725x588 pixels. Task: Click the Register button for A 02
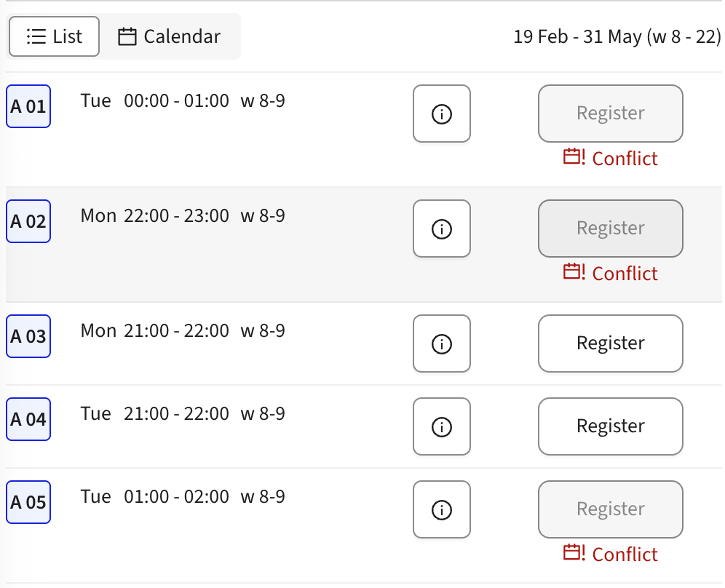click(611, 229)
